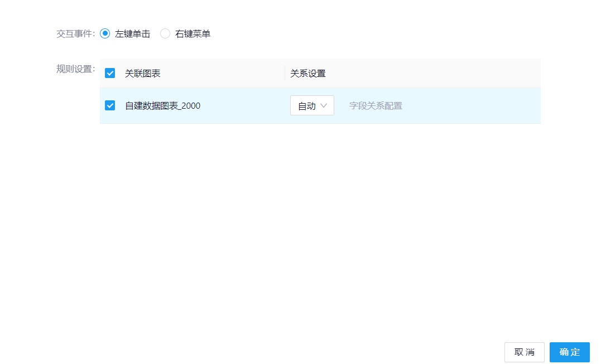Change the relation setting combo box

pyautogui.click(x=311, y=105)
